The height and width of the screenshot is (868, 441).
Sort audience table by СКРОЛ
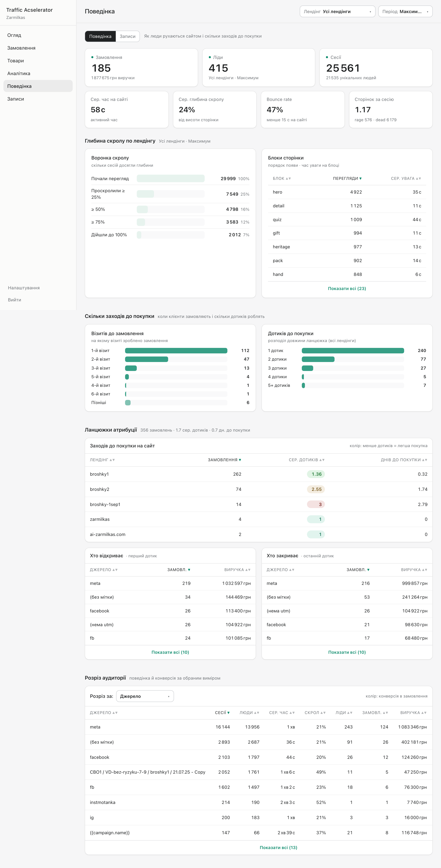pyautogui.click(x=315, y=713)
